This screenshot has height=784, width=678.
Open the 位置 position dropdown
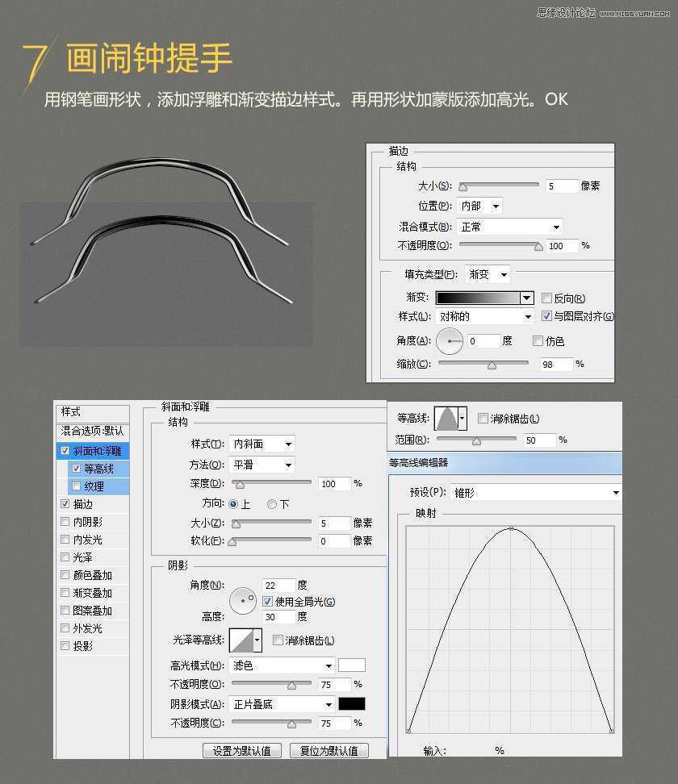coord(479,206)
